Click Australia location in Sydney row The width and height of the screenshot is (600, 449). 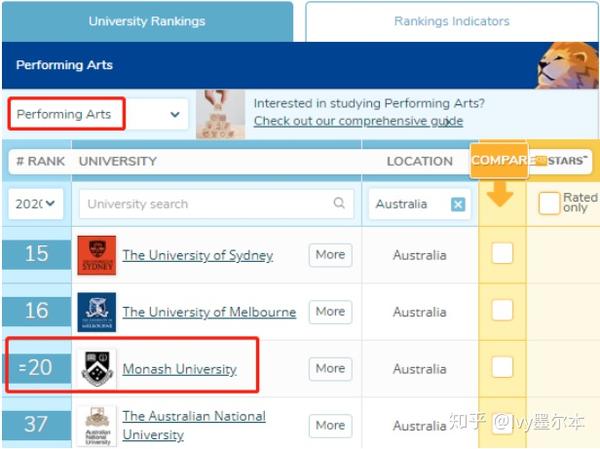[x=420, y=255]
